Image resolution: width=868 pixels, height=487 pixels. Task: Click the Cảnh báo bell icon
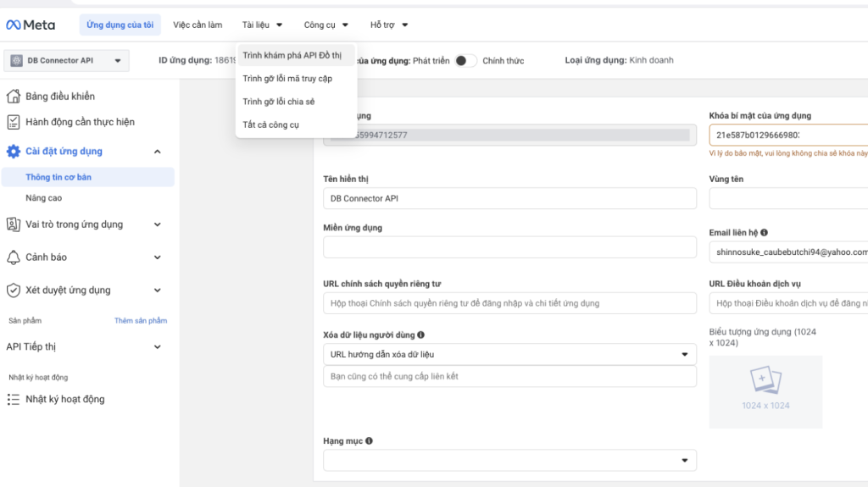coord(14,257)
